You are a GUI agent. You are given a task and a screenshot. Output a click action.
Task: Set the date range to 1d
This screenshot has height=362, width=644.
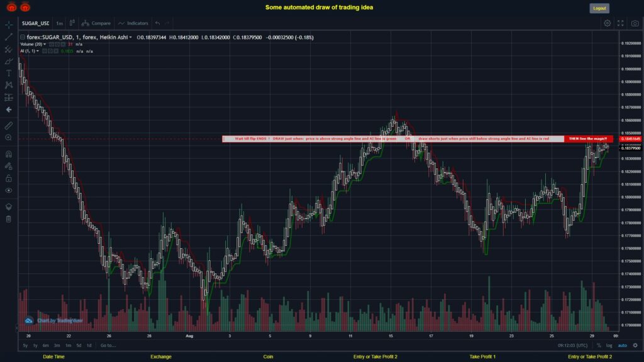(x=89, y=346)
